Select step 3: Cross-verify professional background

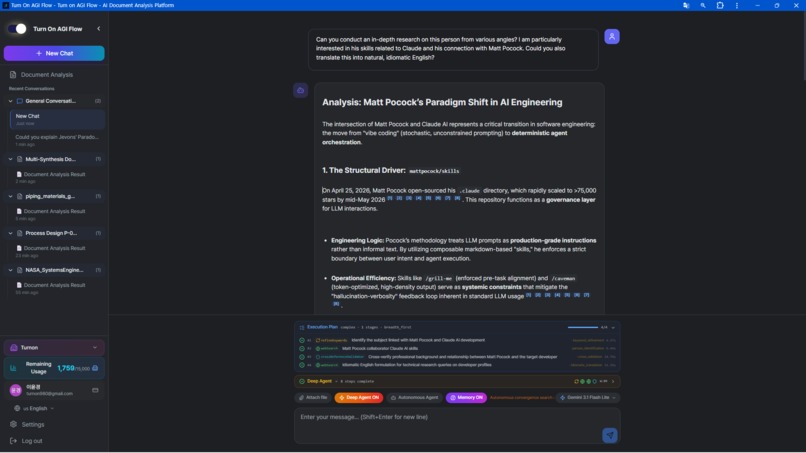[457, 357]
